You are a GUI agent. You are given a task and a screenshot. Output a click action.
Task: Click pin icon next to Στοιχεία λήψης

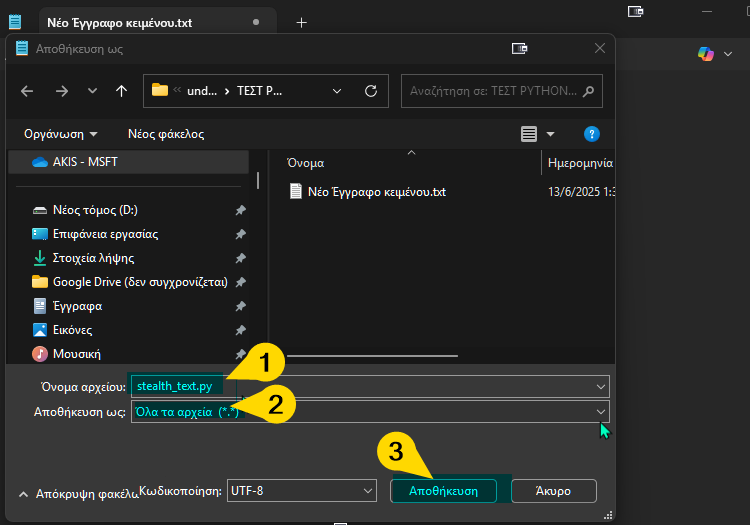click(241, 258)
